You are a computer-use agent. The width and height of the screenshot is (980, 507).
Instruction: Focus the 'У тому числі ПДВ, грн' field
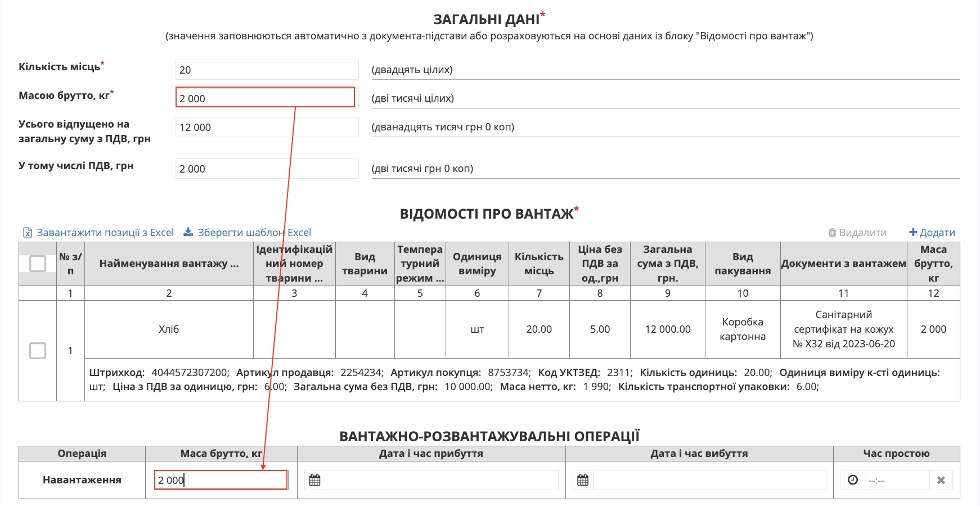(267, 169)
